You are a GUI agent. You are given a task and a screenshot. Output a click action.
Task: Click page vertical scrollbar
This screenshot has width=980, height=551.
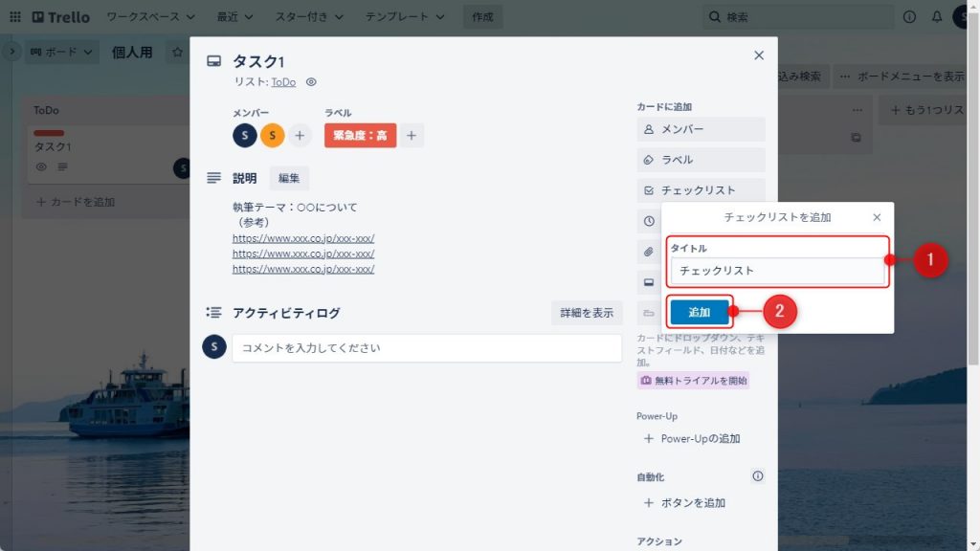[973, 187]
